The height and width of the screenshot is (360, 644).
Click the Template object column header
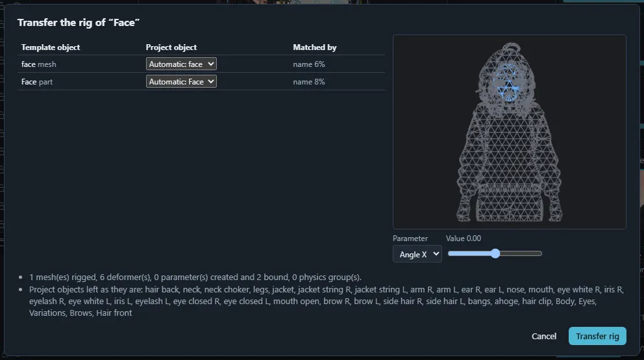pyautogui.click(x=51, y=47)
